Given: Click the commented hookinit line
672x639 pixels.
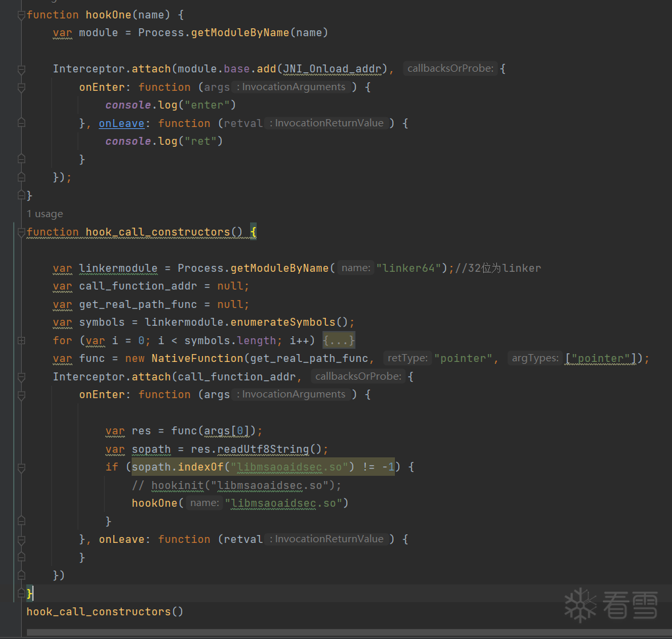Looking at the screenshot, I should point(236,486).
